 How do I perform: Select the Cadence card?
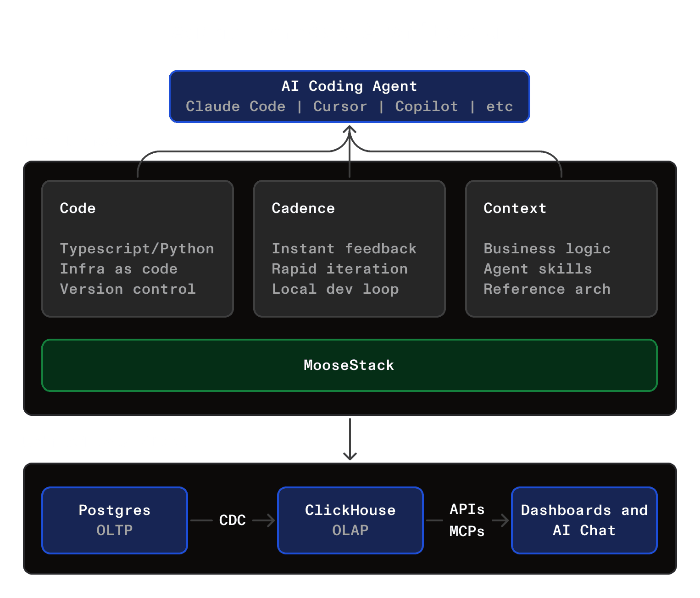(x=350, y=248)
